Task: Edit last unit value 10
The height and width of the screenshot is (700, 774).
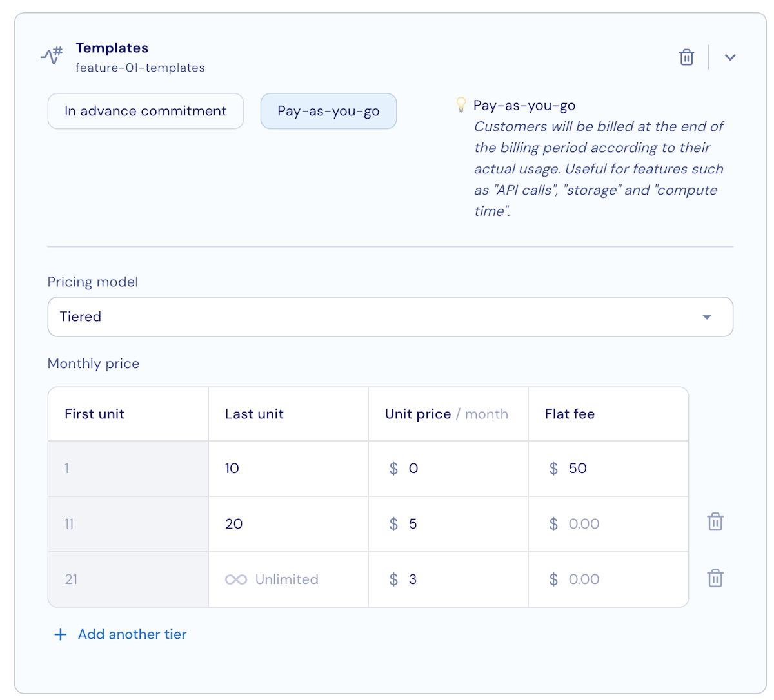Action: coord(288,469)
